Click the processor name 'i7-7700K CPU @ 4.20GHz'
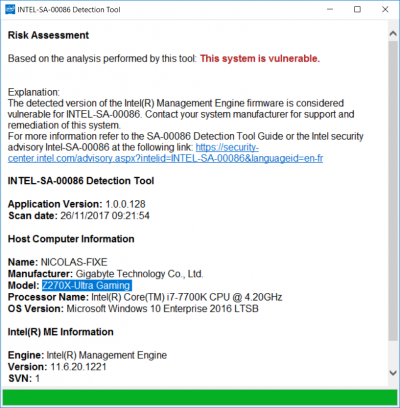 click(224, 297)
